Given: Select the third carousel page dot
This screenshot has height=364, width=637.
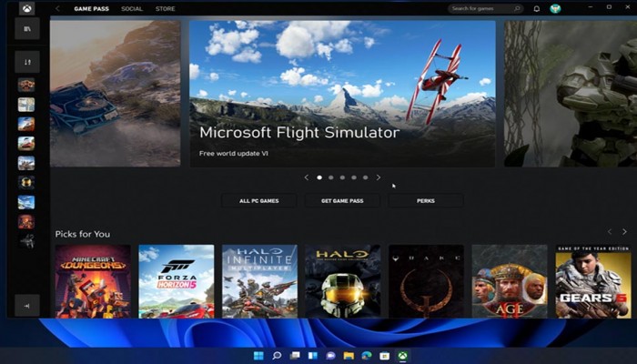Looking at the screenshot, I should pos(342,177).
